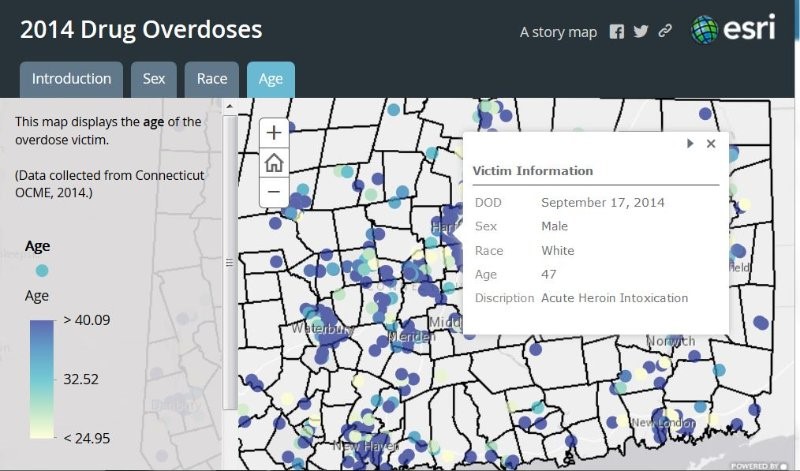The height and width of the screenshot is (471, 800).
Task: Click the side panel scroll up arrow
Action: 230,106
